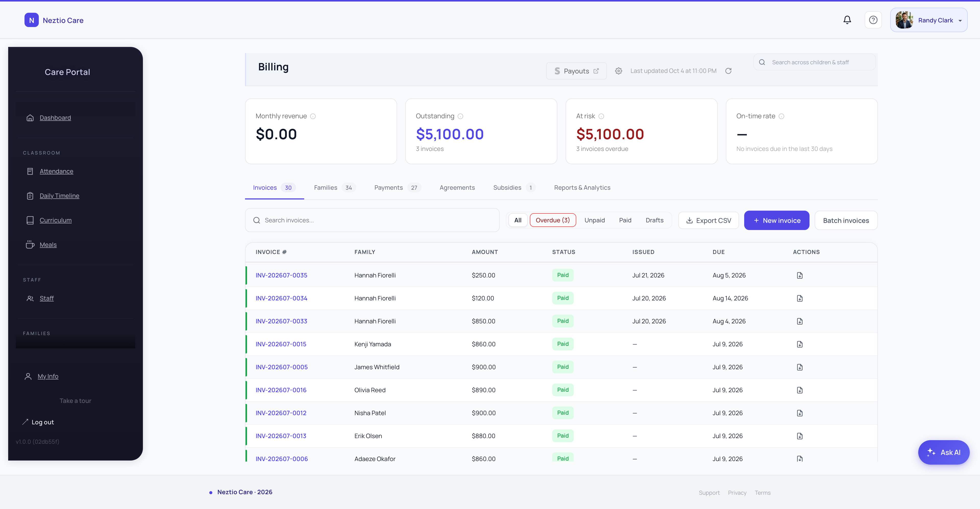Filter invoices by Drafts
980x509 pixels.
pos(654,221)
